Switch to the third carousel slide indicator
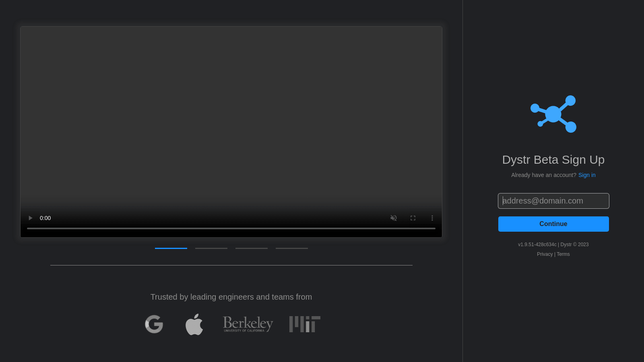 252,248
